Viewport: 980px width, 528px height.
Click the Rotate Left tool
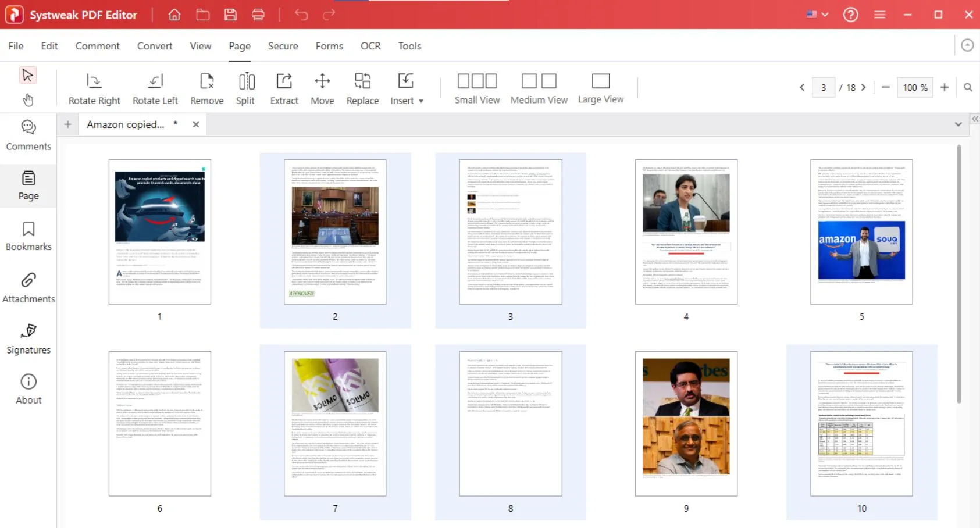click(155, 87)
